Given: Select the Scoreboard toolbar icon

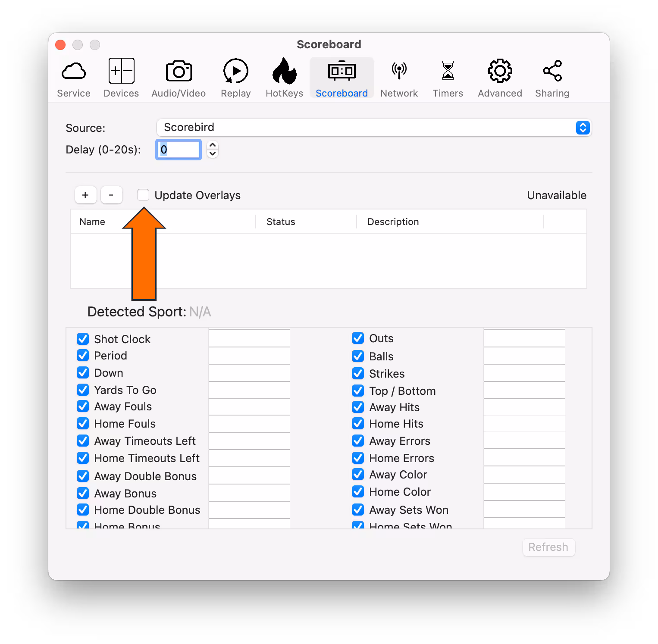Looking at the screenshot, I should coord(342,78).
